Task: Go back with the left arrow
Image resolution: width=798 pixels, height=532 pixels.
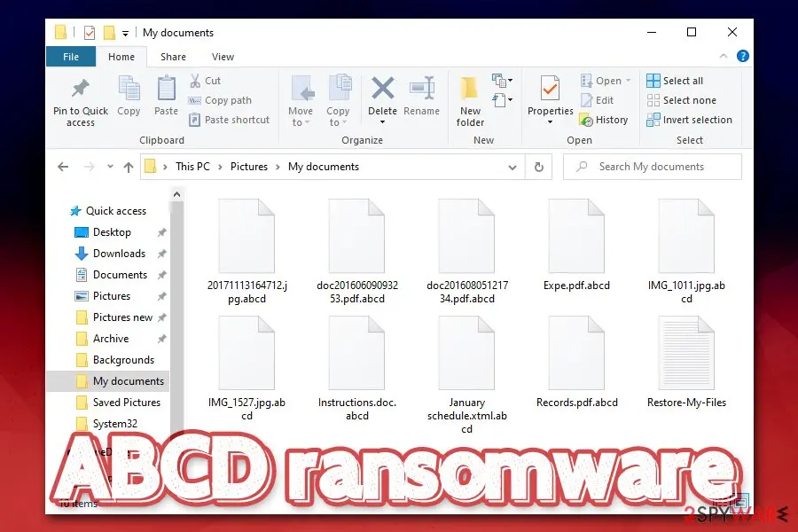Action: [63, 167]
